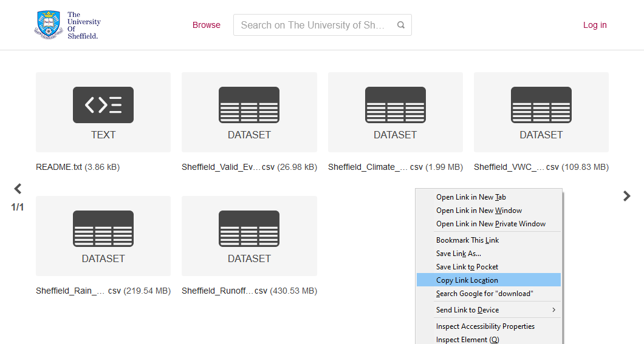Click the 1/1 page indicator
The width and height of the screenshot is (644, 344).
click(17, 207)
